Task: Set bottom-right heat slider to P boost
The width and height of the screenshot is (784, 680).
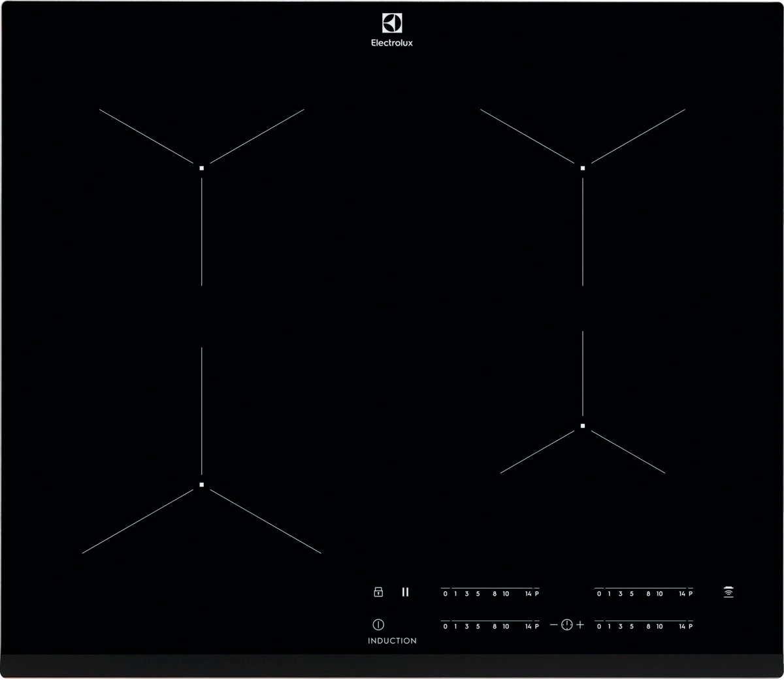Action: point(691,626)
